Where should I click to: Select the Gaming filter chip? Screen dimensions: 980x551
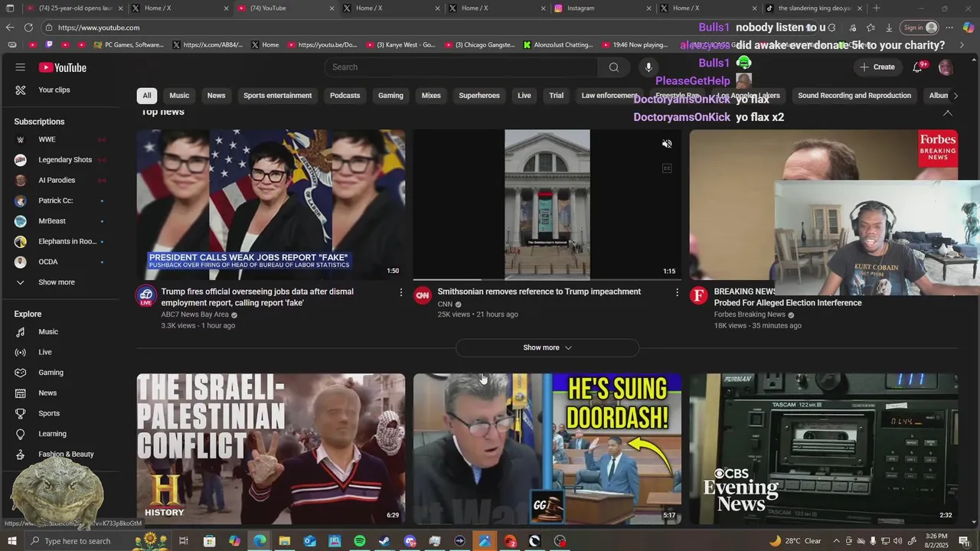390,96
